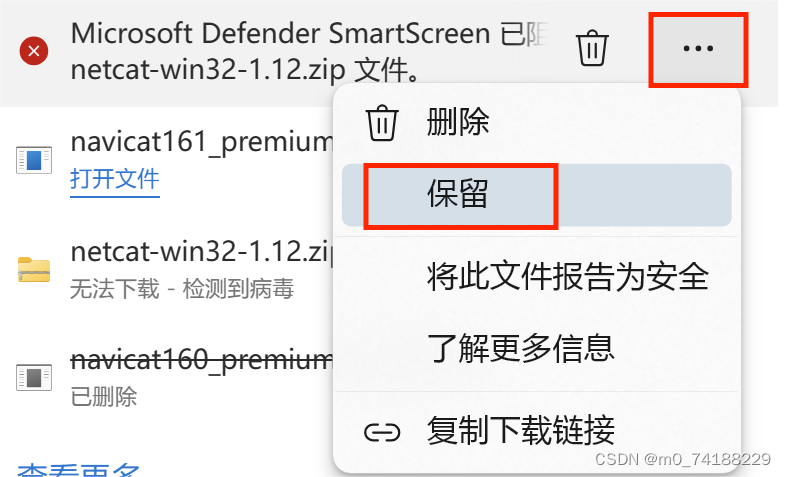Click the netcat zip folder icon
Screen dimensions: 786x477
tap(34, 270)
